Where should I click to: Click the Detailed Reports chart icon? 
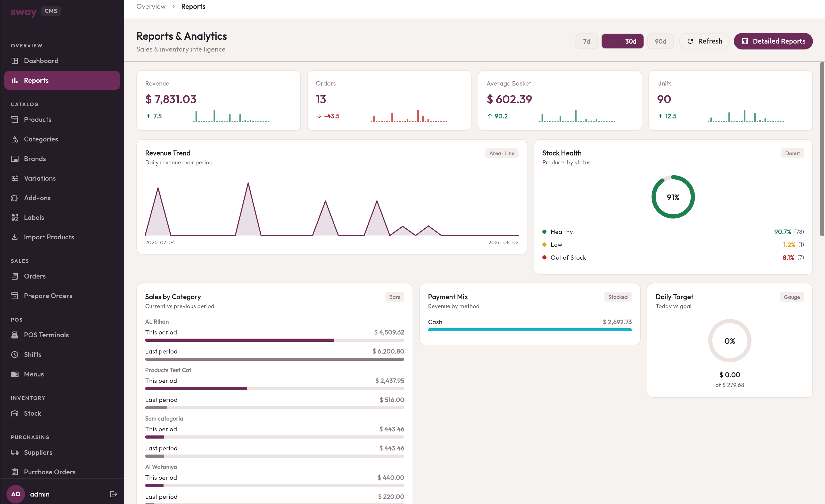745,41
